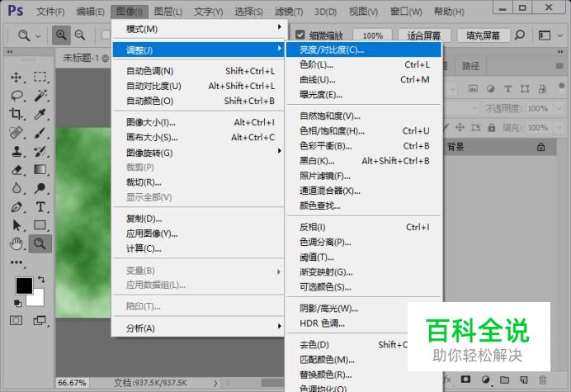Expand 模式(M) submenu
The image size is (571, 392).
click(x=200, y=28)
